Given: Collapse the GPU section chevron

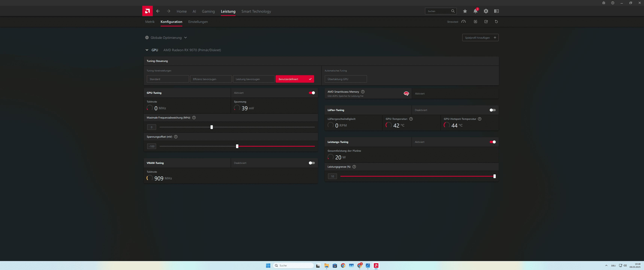Looking at the screenshot, I should [147, 50].
